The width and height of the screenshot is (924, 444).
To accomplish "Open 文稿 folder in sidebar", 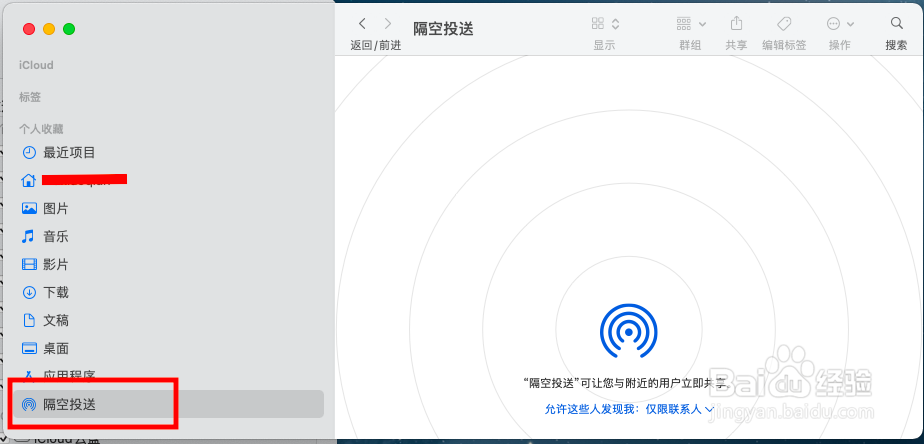I will (x=169, y=320).
